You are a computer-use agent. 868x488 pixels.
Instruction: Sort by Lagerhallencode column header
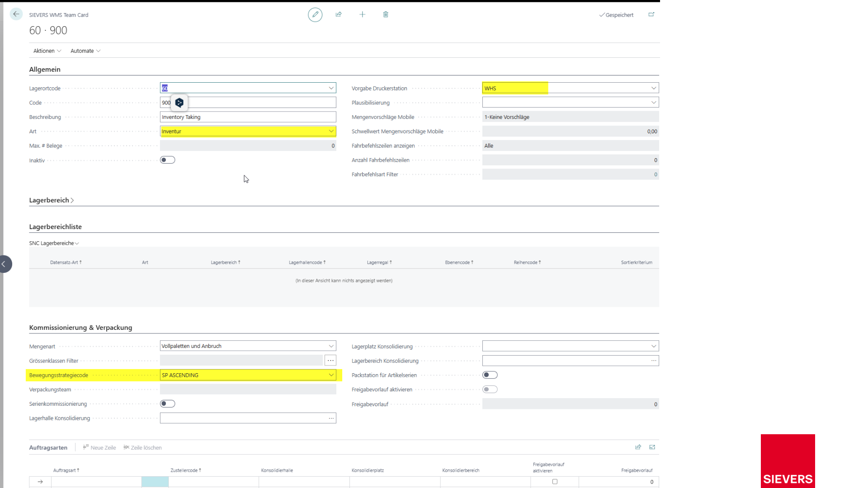click(307, 263)
